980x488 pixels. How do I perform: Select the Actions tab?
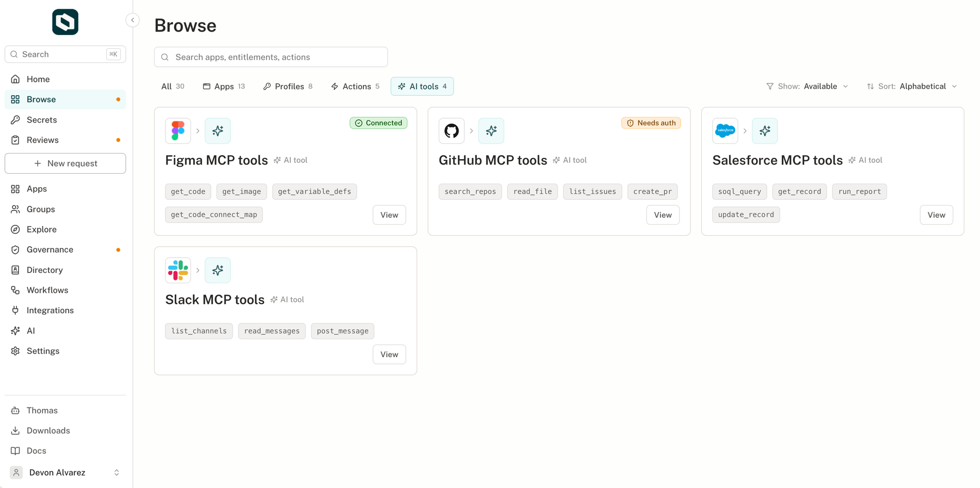pos(355,87)
